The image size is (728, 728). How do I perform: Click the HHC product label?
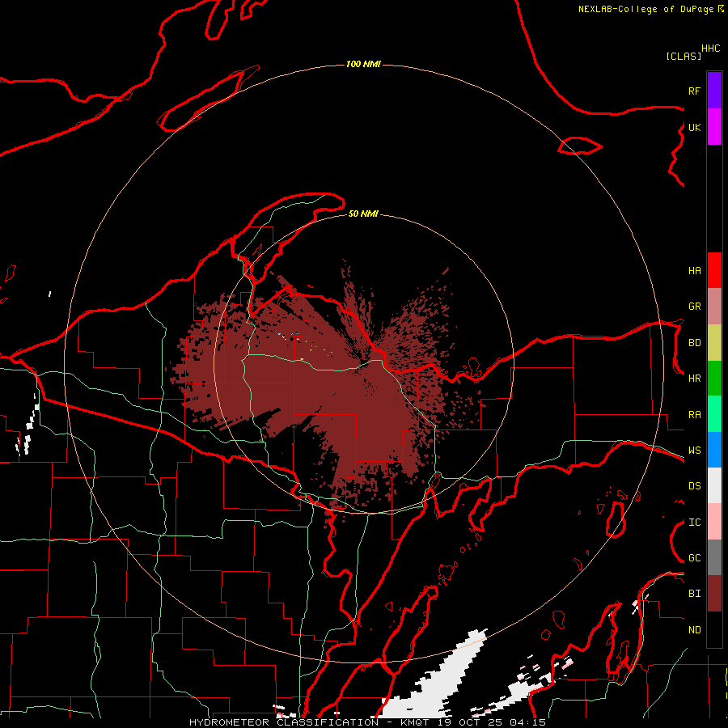click(710, 49)
